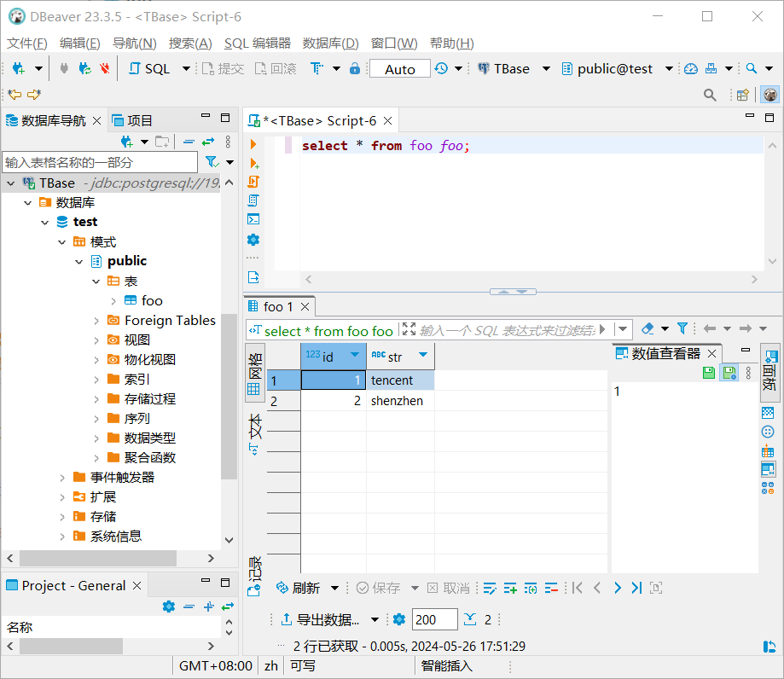Click the 导出数据 export button
This screenshot has height=679, width=784.
coord(320,620)
